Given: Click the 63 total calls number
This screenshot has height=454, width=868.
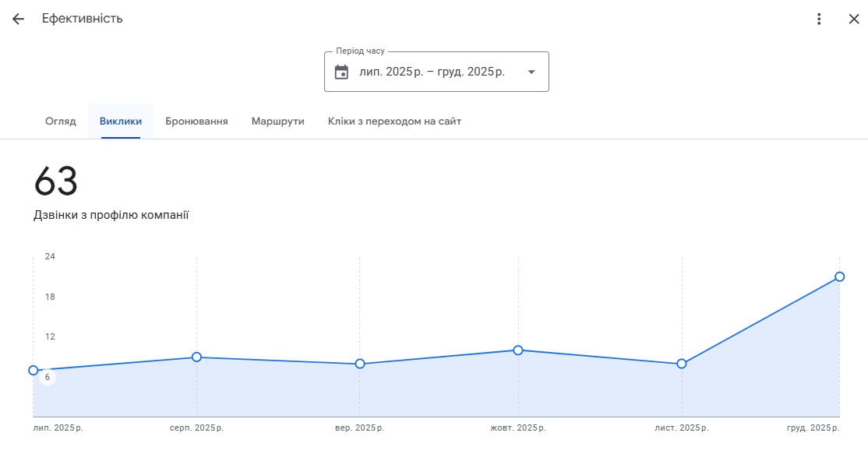Looking at the screenshot, I should (x=56, y=181).
